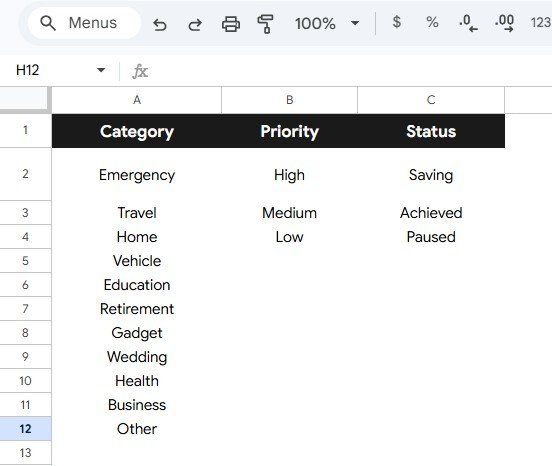Image resolution: width=552 pixels, height=466 pixels.
Task: Select the "Home" cell
Action: click(x=137, y=237)
